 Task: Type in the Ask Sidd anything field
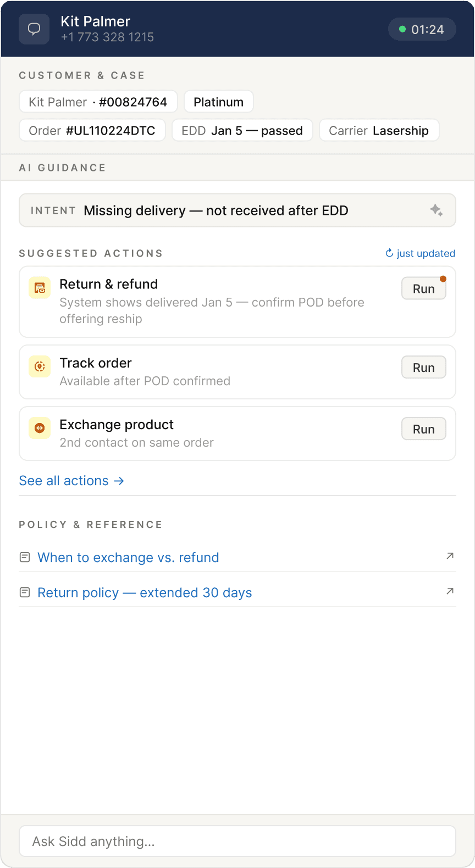[x=237, y=841]
